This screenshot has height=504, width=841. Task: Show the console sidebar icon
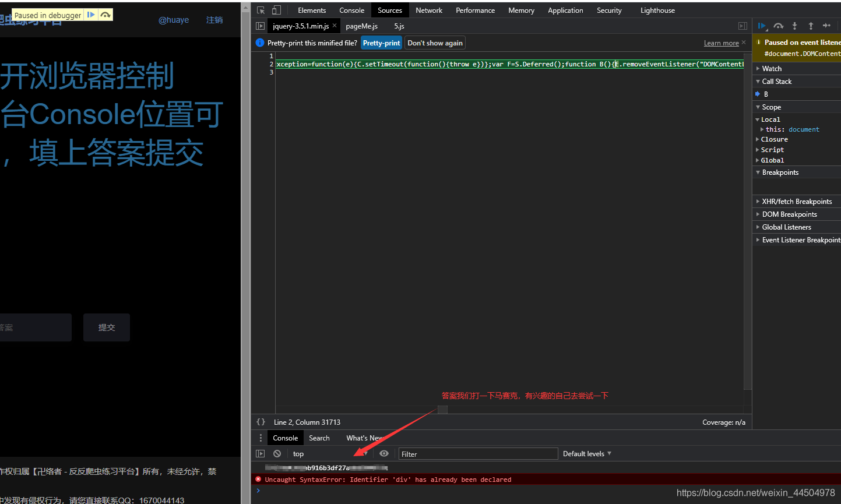coord(260,453)
